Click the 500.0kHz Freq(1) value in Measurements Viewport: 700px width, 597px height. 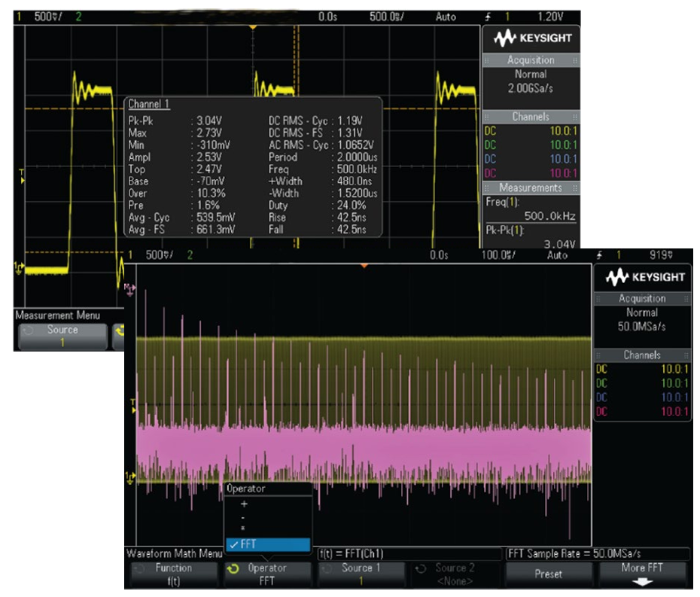549,216
